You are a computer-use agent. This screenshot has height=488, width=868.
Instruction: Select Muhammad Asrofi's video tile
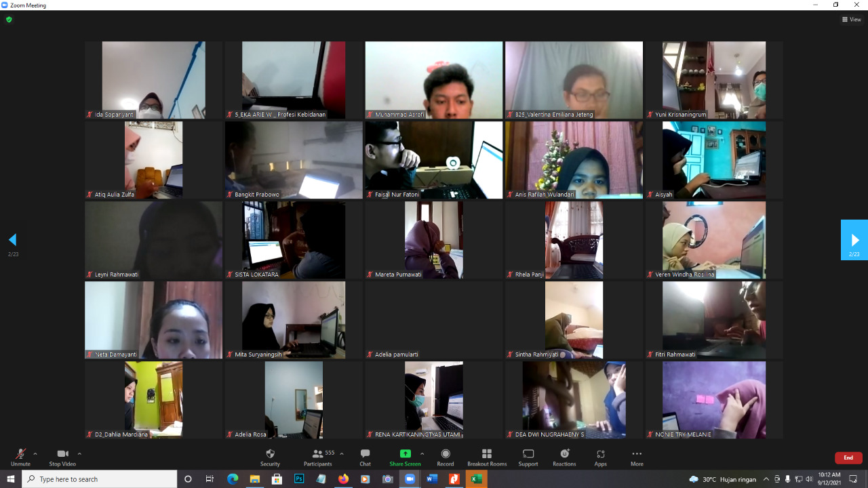434,80
